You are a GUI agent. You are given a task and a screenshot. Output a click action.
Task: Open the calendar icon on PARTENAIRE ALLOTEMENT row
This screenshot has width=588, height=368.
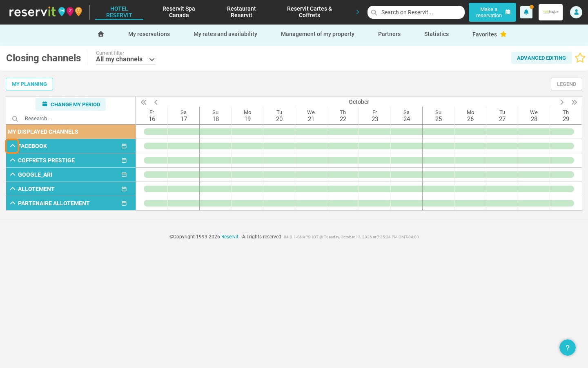124,203
